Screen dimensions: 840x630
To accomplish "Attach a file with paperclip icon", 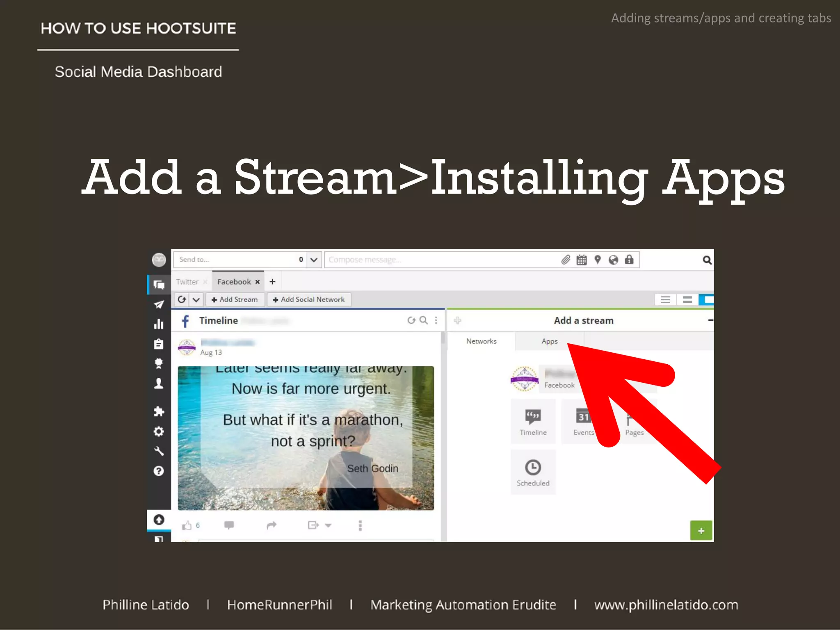I will (566, 260).
